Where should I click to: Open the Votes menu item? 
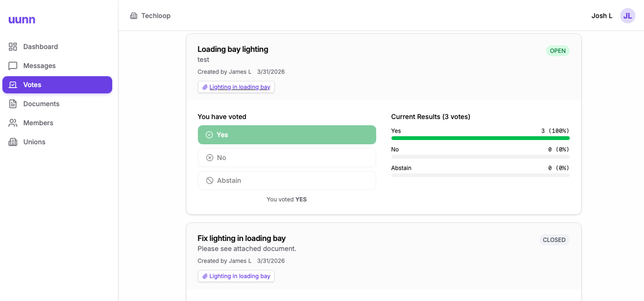point(57,85)
